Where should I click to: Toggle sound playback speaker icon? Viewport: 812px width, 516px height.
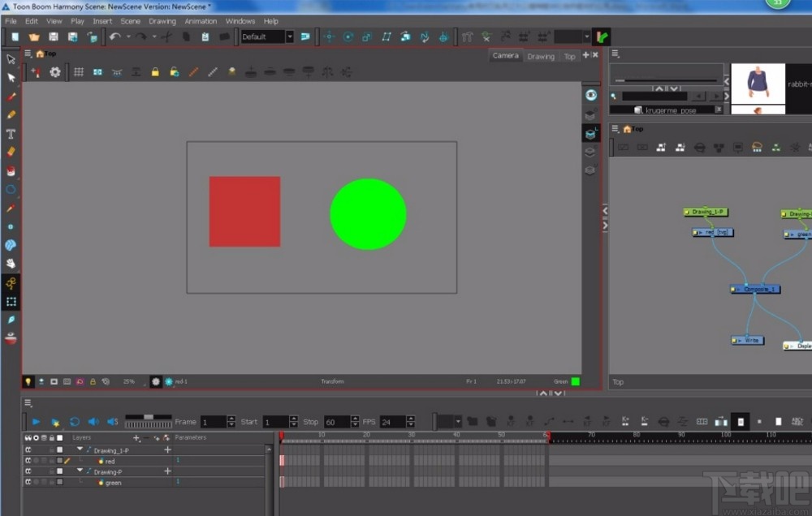coord(93,421)
